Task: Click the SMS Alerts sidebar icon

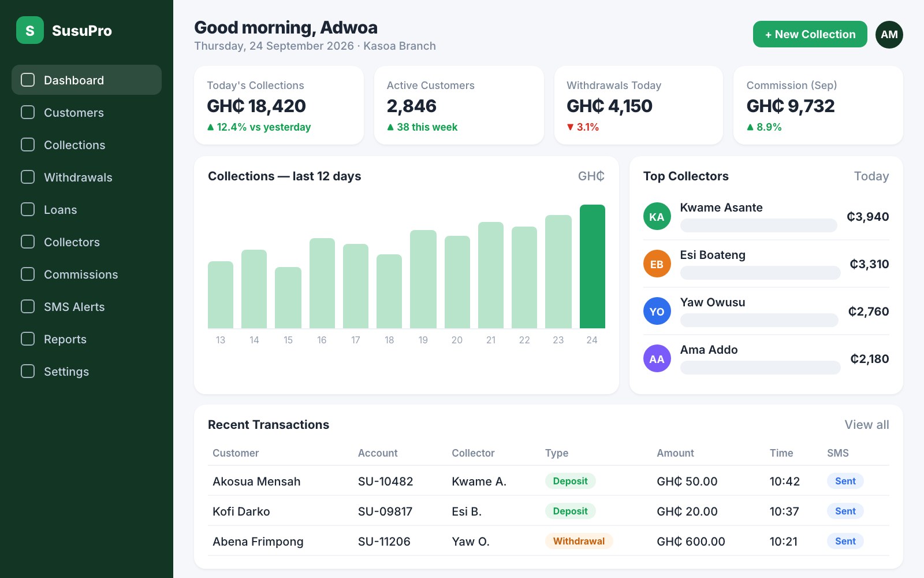Action: coord(28,306)
